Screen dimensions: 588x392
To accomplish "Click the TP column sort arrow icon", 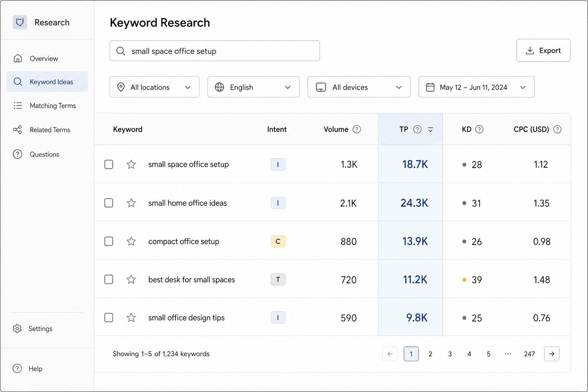I will 430,130.
